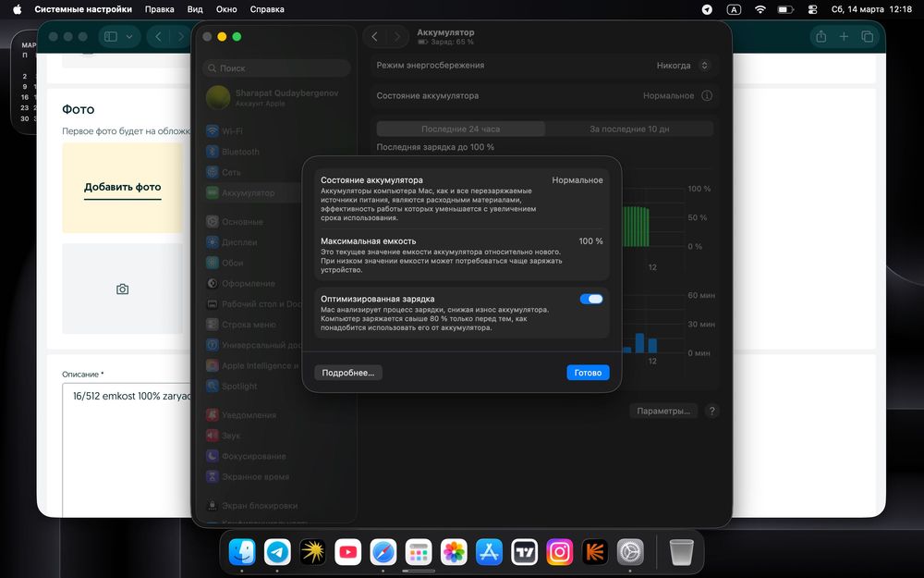Go back in Safari window
924x578 pixels.
[x=158, y=37]
